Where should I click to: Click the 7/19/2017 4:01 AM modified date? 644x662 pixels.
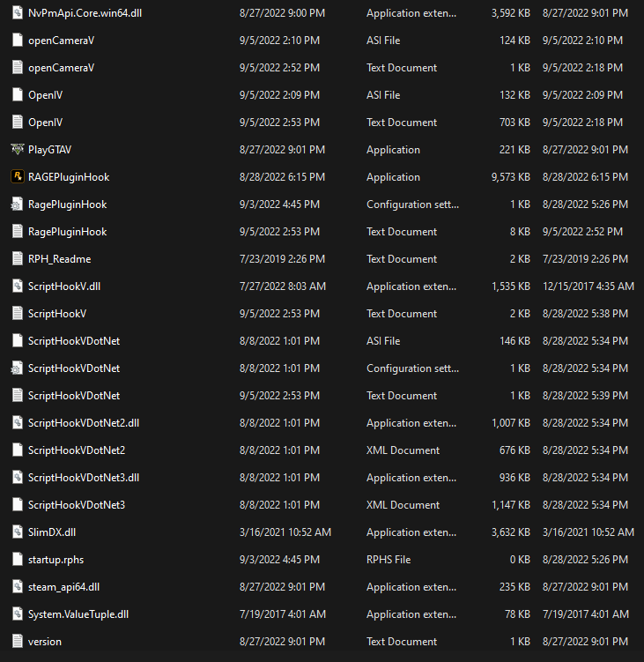click(283, 614)
